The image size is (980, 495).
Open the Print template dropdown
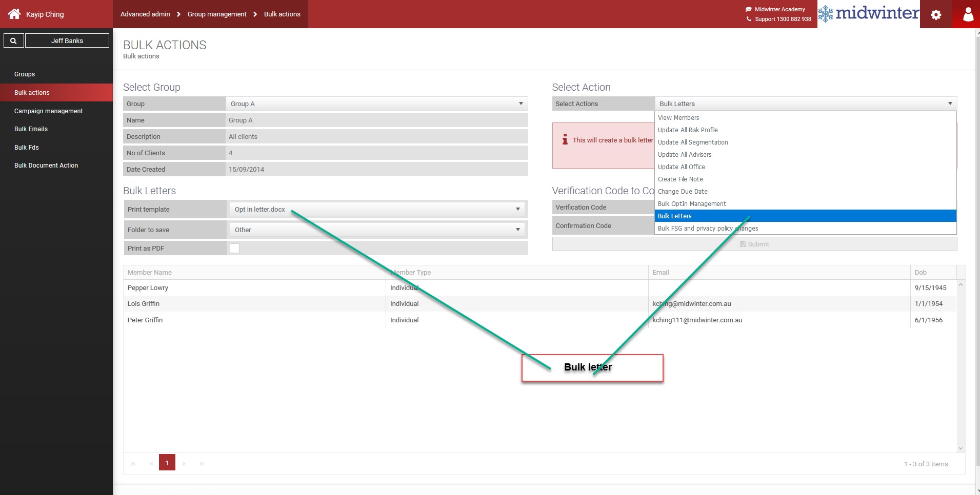point(377,209)
